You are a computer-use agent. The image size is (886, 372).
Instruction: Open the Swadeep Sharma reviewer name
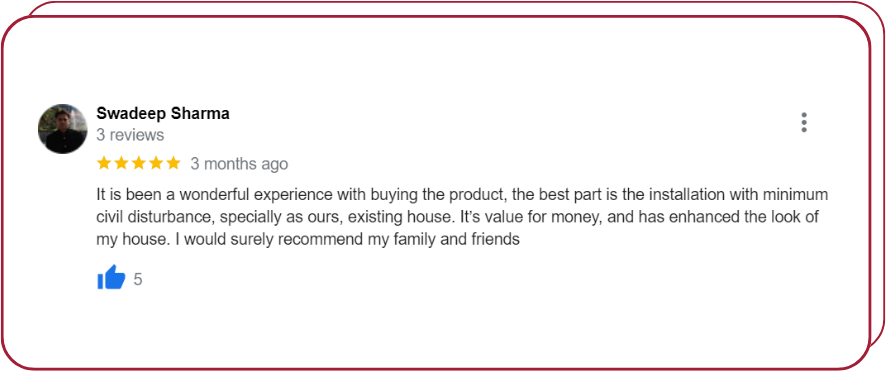(163, 114)
